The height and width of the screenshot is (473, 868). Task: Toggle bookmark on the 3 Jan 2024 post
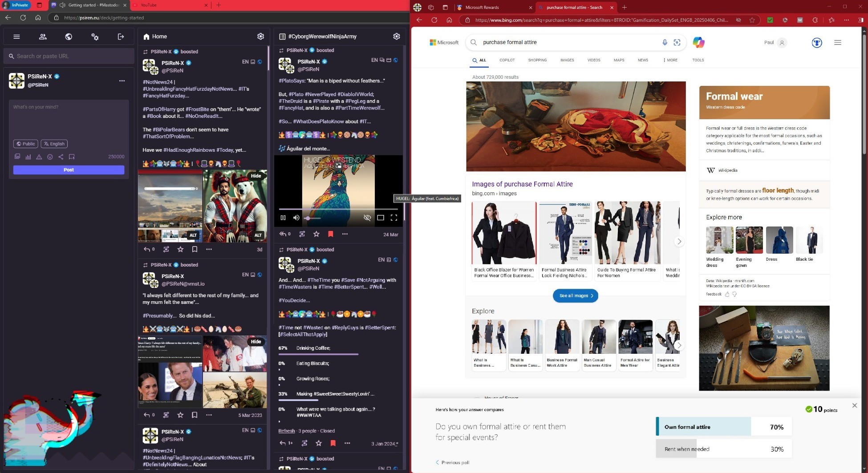(333, 443)
